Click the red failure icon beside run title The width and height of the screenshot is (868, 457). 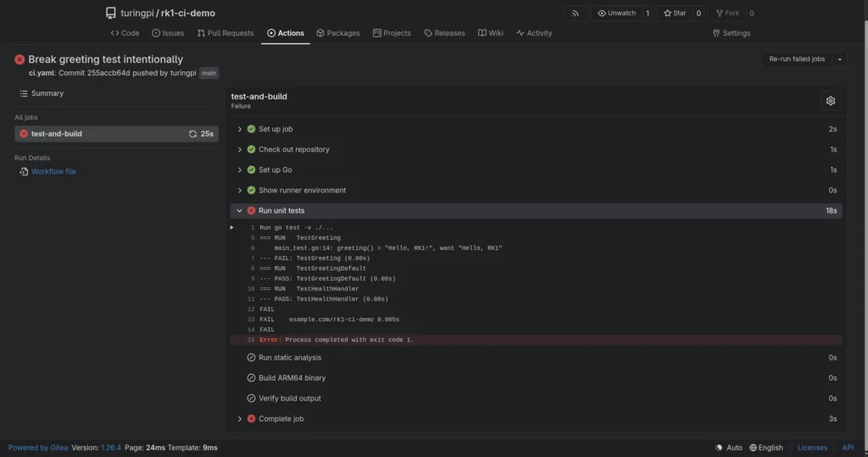coord(19,59)
